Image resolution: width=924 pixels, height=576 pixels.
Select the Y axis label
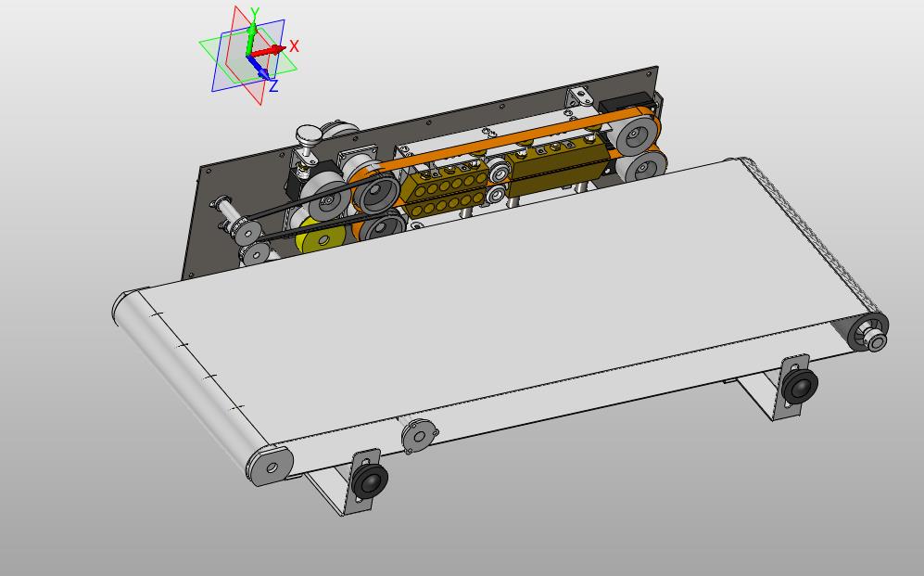255,12
